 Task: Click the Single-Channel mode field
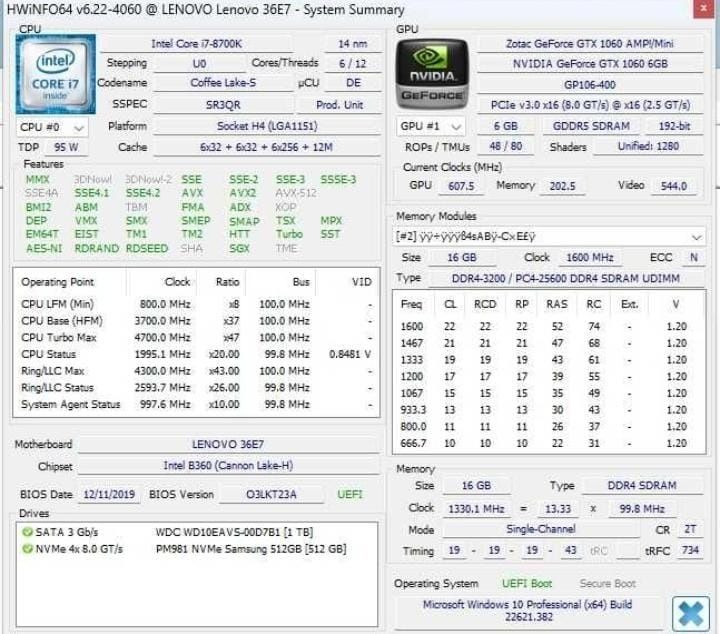click(540, 529)
